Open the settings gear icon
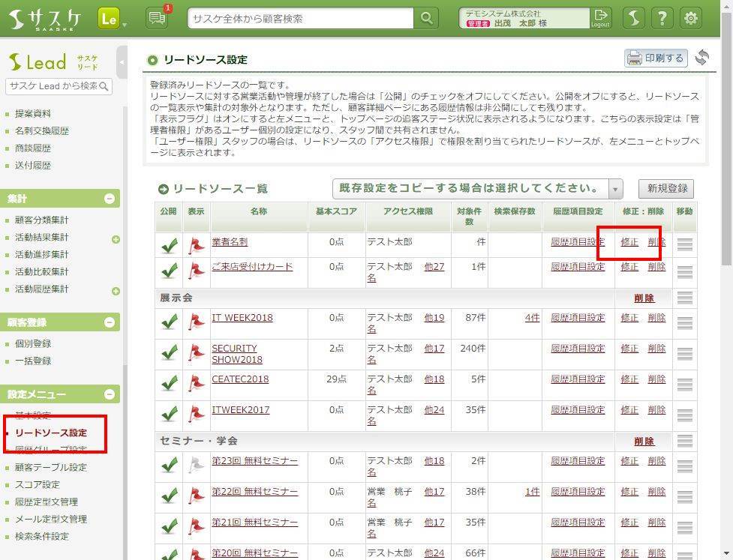Image resolution: width=733 pixels, height=560 pixels. click(690, 18)
